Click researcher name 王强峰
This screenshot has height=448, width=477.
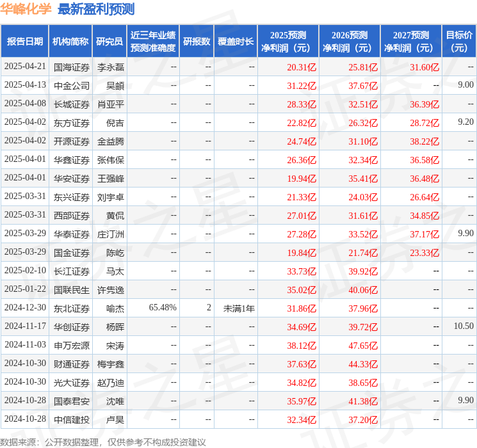pyautogui.click(x=111, y=179)
